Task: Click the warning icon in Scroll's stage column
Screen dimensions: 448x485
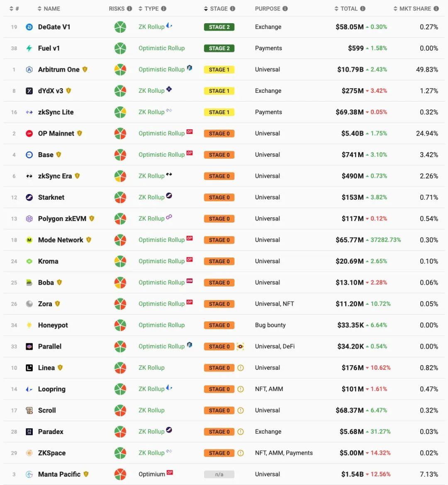Action: pyautogui.click(x=240, y=410)
